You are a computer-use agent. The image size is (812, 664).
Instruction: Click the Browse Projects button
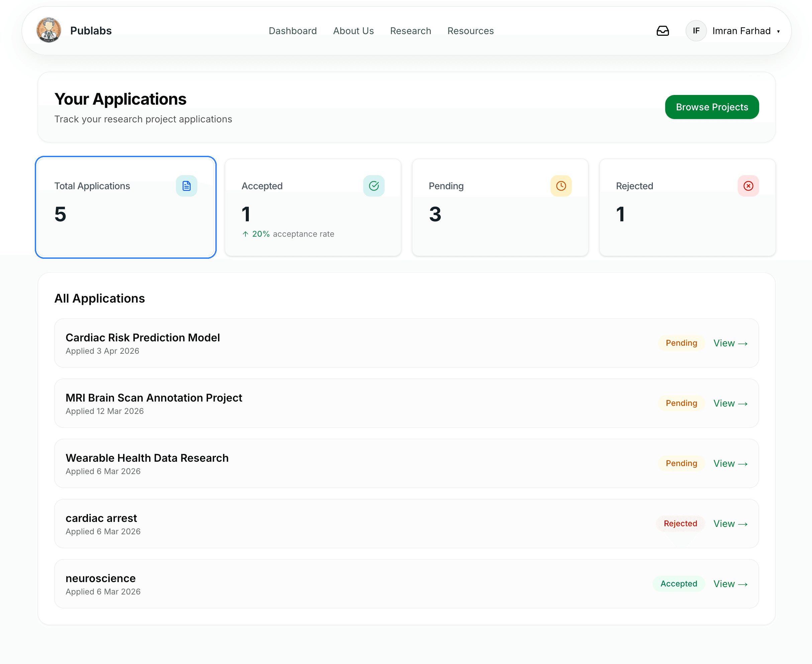tap(712, 107)
